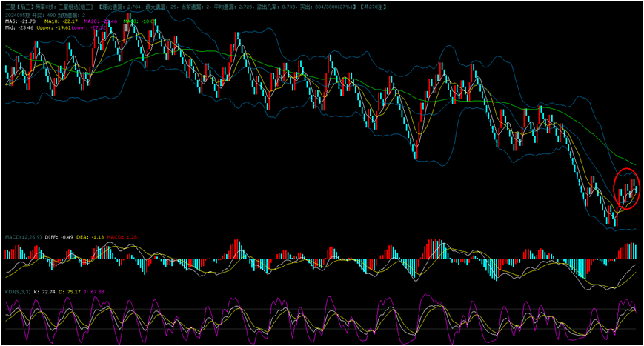The image size is (644, 346).
Task: Click the magenta MA20 indicator label
Action: (99, 21)
